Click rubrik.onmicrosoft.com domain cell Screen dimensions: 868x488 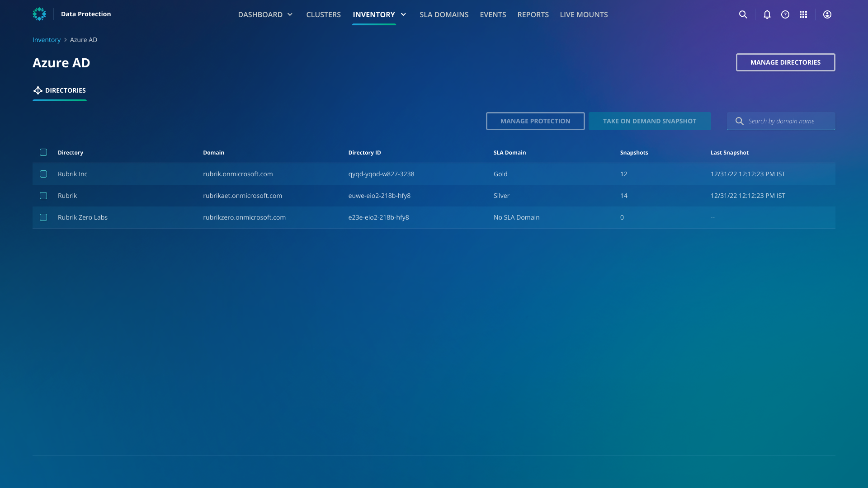pyautogui.click(x=238, y=174)
